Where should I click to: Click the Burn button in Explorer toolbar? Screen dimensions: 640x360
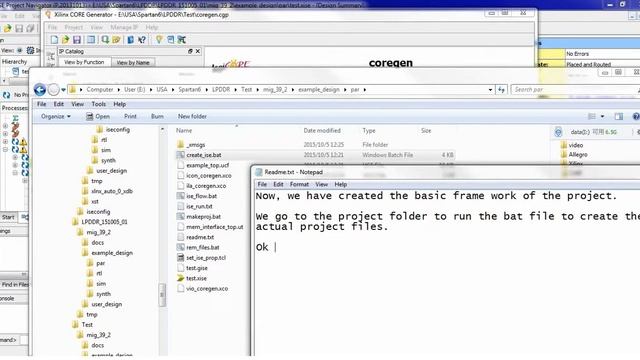click(157, 116)
